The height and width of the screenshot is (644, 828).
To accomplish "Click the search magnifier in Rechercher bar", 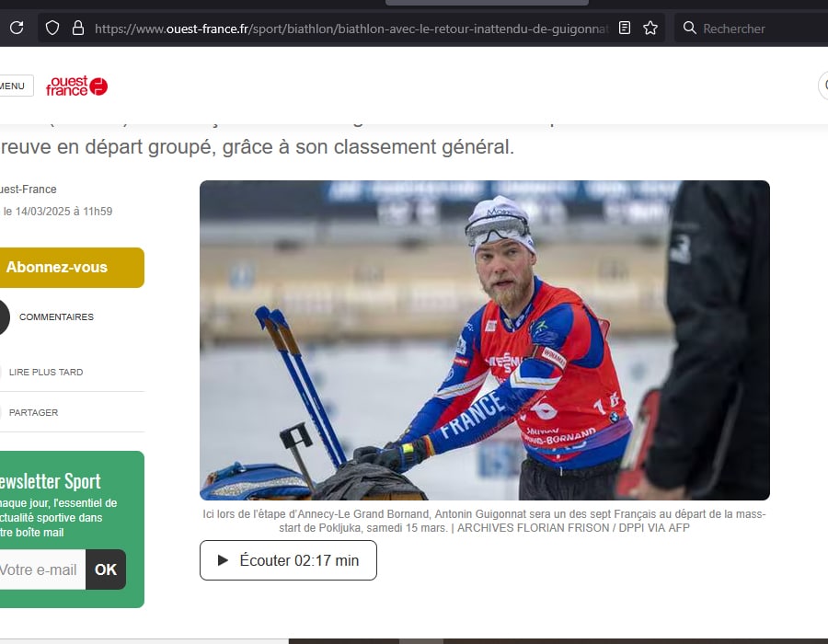I will click(690, 28).
